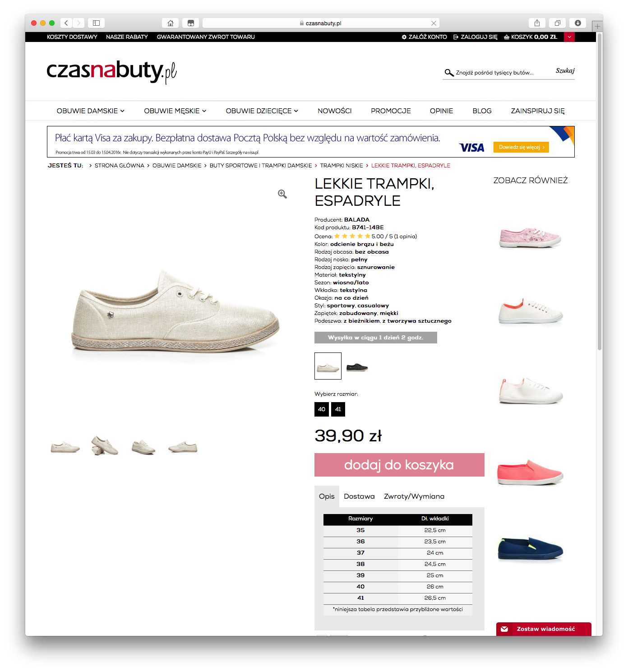Image resolution: width=628 pixels, height=672 pixels.
Task: Click the Safari home icon
Action: (171, 23)
